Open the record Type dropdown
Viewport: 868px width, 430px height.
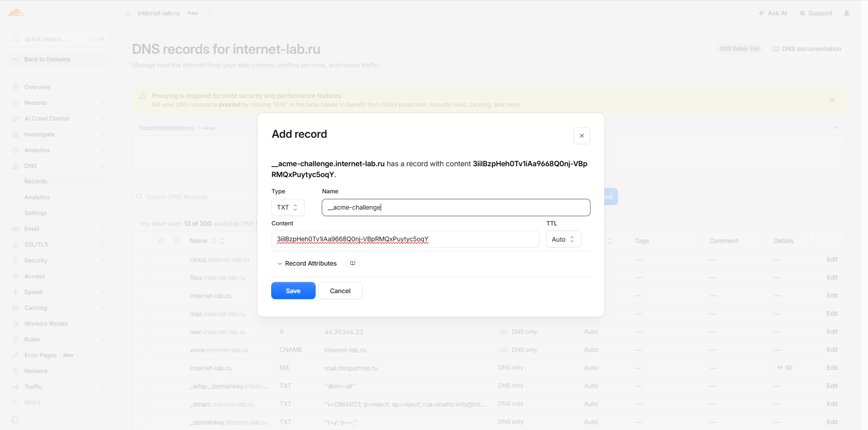(288, 207)
